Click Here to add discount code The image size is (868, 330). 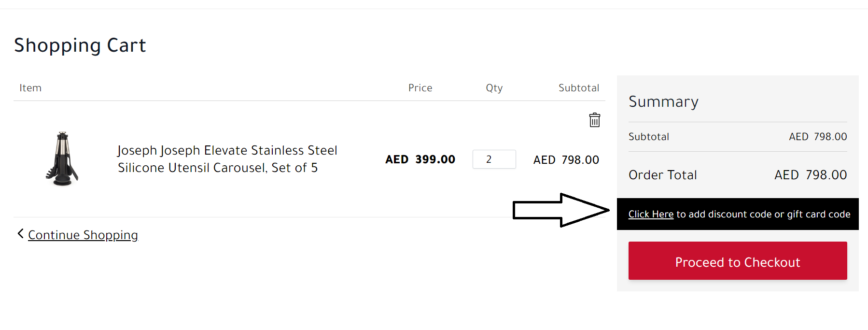(650, 214)
